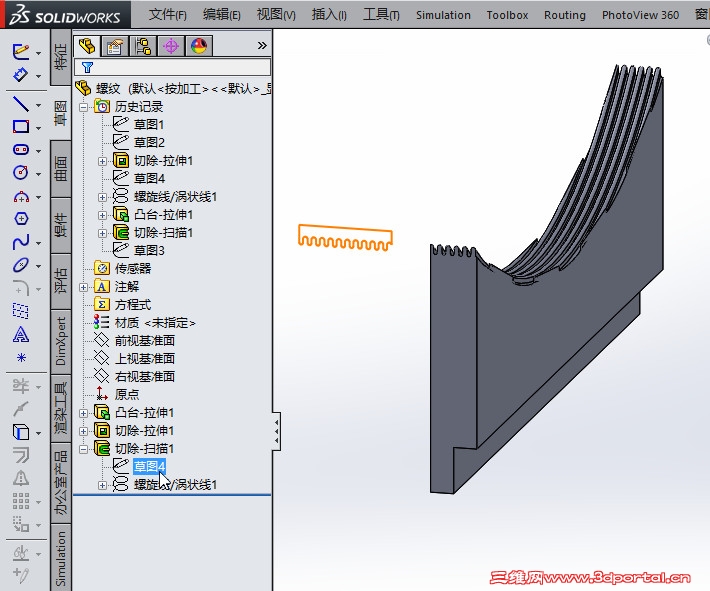Select the Smart Dimension sketch tool
The height and width of the screenshot is (591, 710).
[20, 75]
